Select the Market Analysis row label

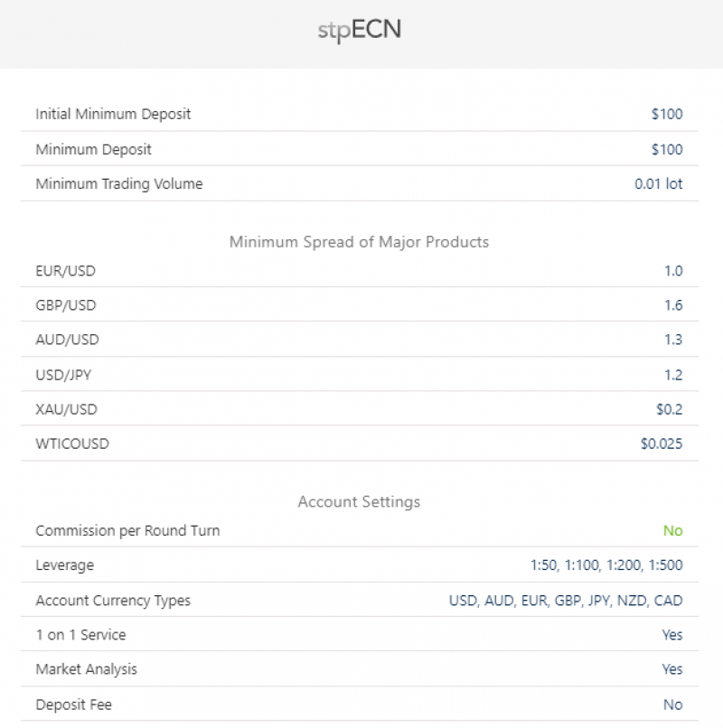(x=87, y=669)
